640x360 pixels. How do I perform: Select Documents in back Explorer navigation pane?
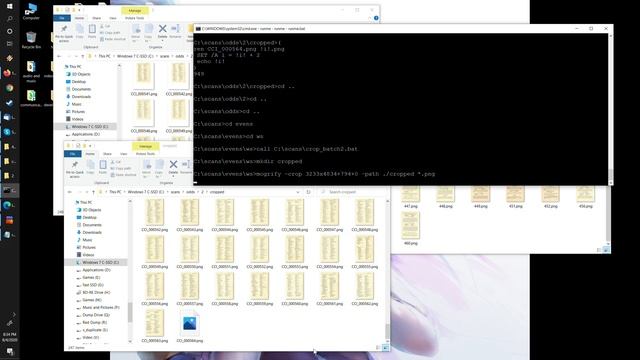click(x=81, y=89)
